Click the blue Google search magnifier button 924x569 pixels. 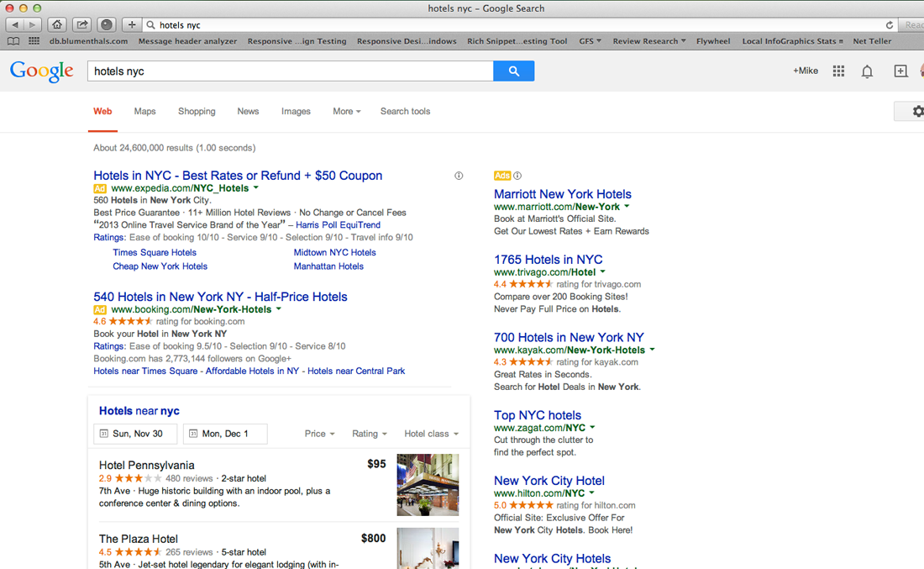pos(513,71)
